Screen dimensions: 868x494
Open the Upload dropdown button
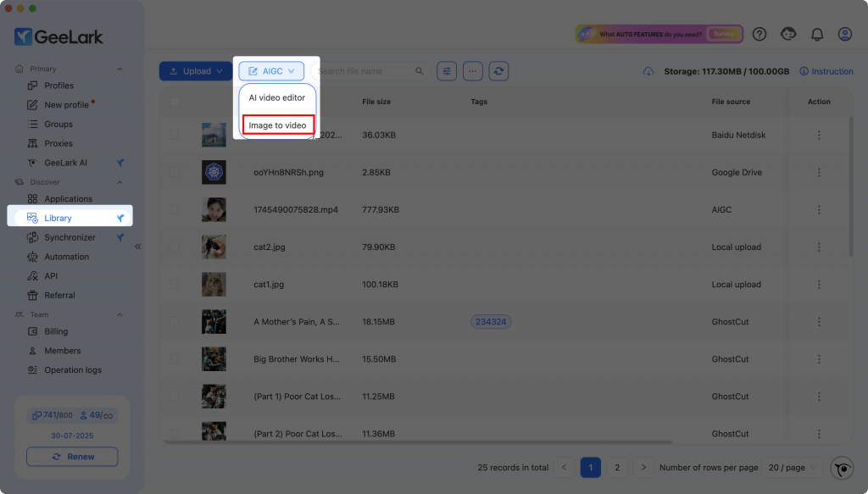coord(196,71)
